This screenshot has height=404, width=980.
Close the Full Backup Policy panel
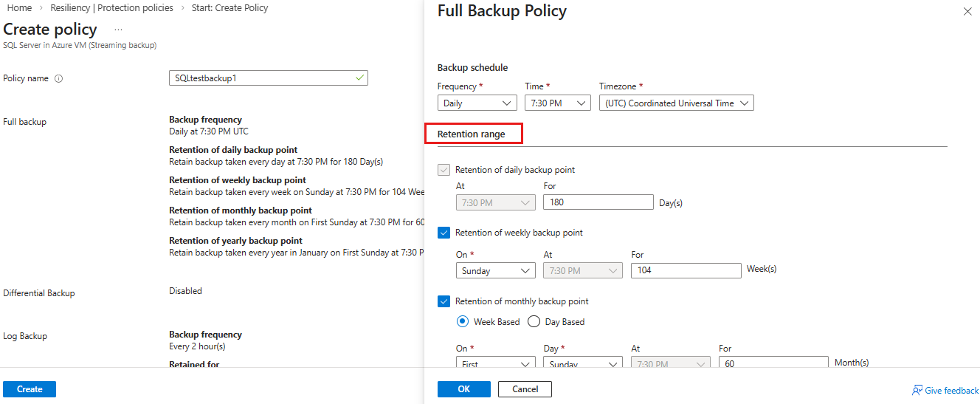(967, 12)
